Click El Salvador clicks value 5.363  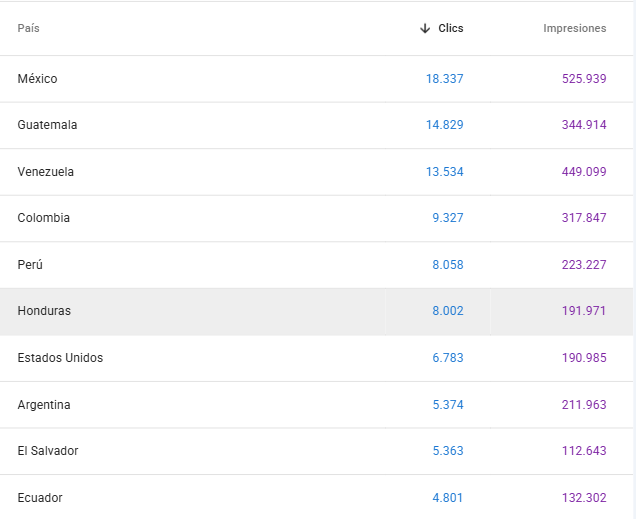tap(448, 451)
